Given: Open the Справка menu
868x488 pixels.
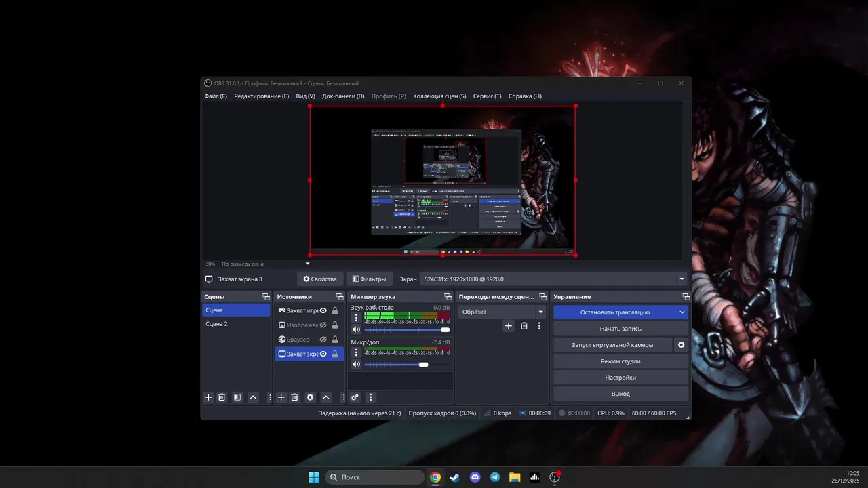Looking at the screenshot, I should (525, 96).
